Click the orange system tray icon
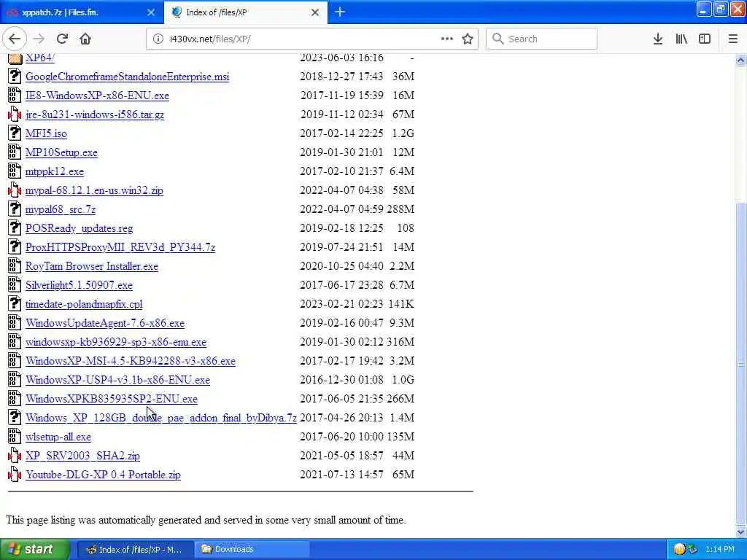This screenshot has height=560, width=747. click(x=679, y=550)
